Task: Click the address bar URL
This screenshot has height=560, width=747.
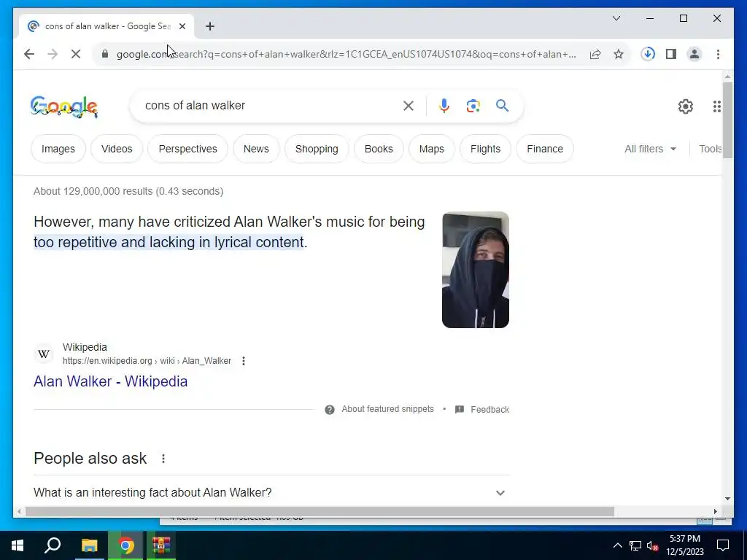Action: click(347, 54)
